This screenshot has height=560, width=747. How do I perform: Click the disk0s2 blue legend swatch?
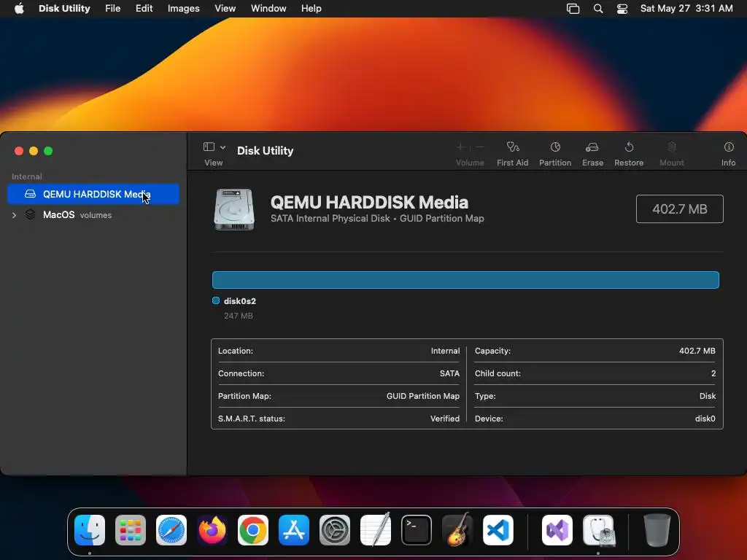216,300
